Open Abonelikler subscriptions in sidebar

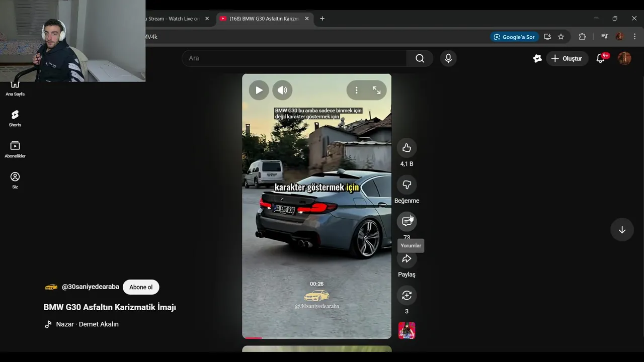(x=15, y=150)
